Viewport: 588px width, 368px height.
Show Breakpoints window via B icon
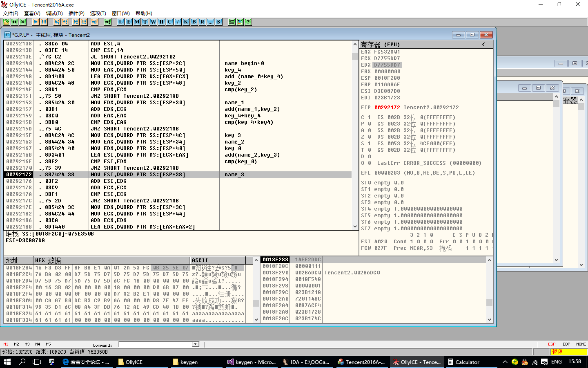pyautogui.click(x=194, y=22)
